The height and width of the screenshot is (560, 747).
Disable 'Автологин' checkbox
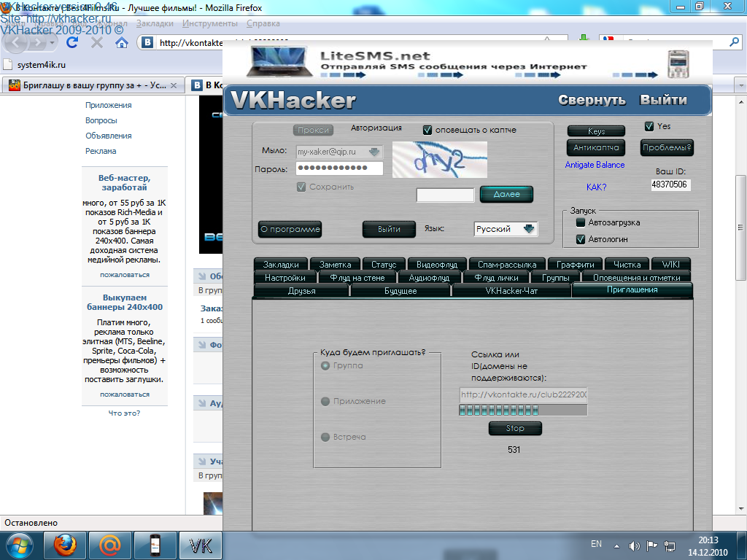580,239
